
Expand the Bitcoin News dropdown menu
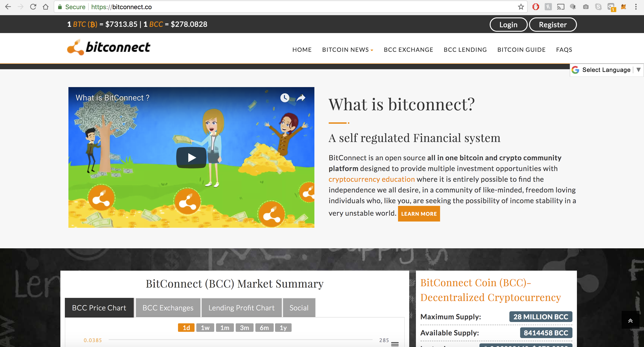point(347,50)
